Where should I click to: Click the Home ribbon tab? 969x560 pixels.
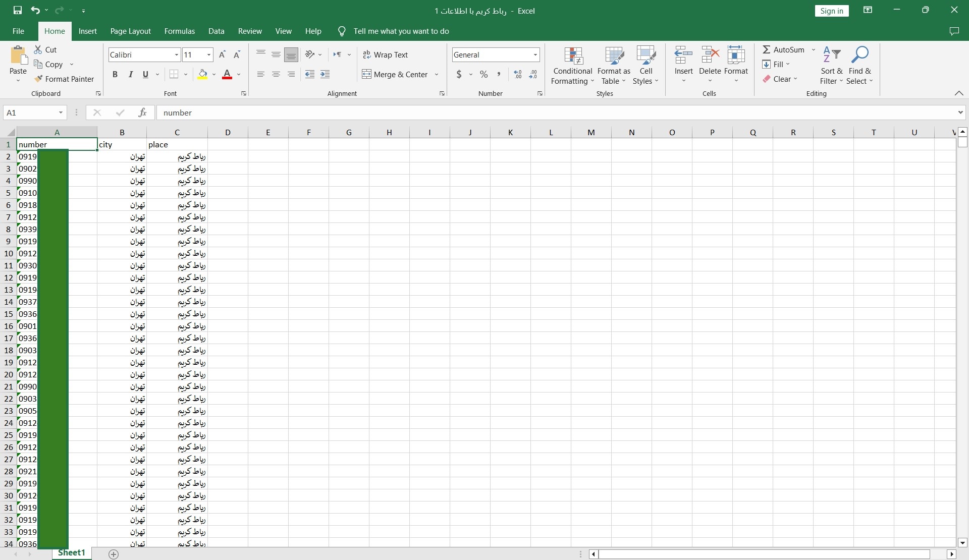point(55,31)
